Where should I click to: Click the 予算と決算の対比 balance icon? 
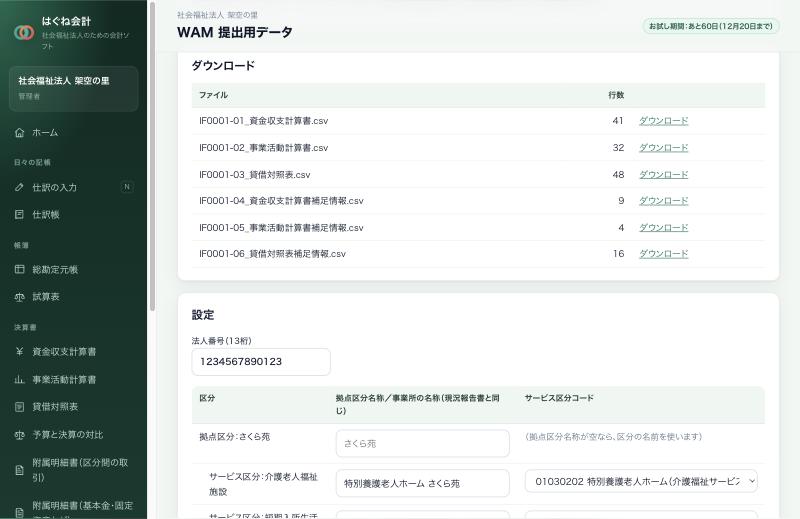(x=19, y=435)
